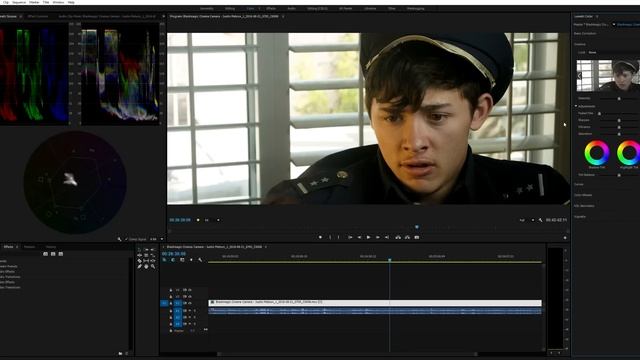
Task: Toggle Linked Selection in timeline header
Action: (182, 260)
